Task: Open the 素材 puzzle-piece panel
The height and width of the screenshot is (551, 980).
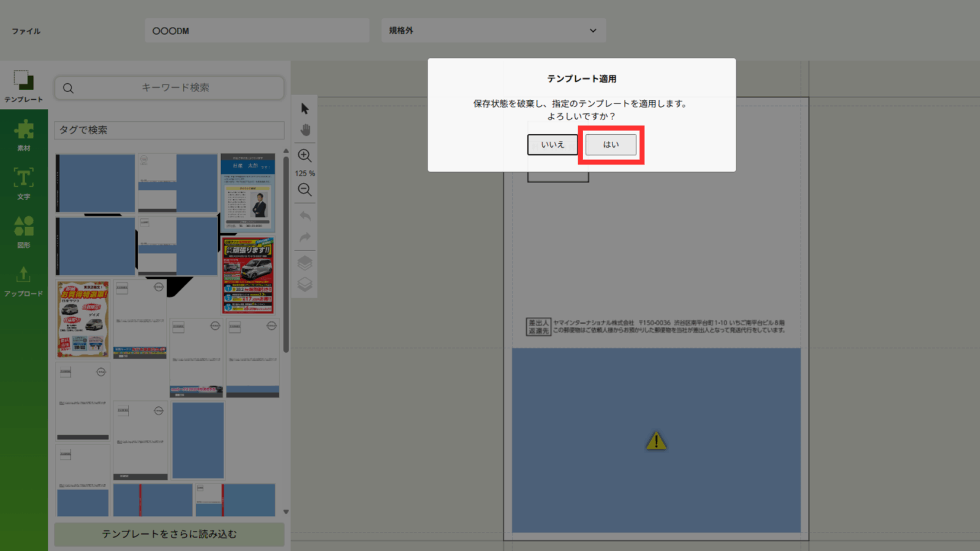Action: click(x=24, y=135)
